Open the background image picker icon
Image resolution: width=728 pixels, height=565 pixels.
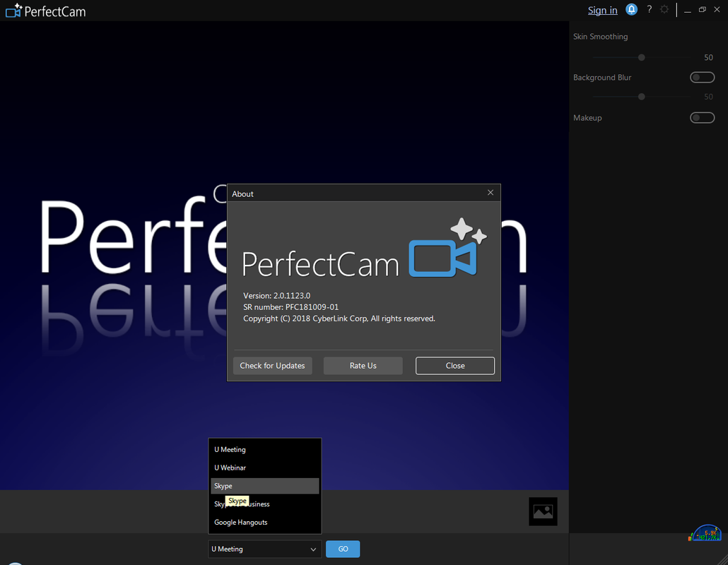click(543, 511)
